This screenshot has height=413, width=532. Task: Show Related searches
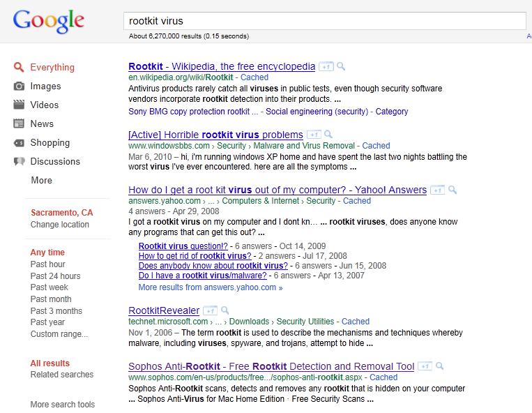tap(62, 375)
